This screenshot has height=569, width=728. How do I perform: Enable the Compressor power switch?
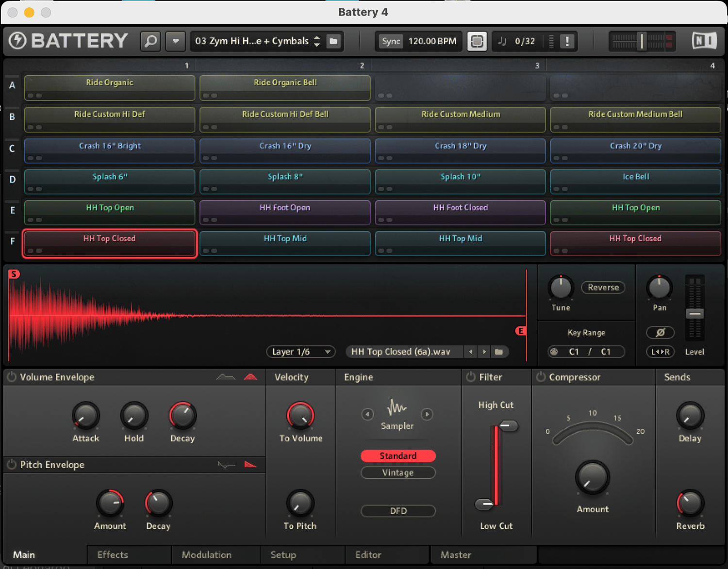[x=541, y=377]
